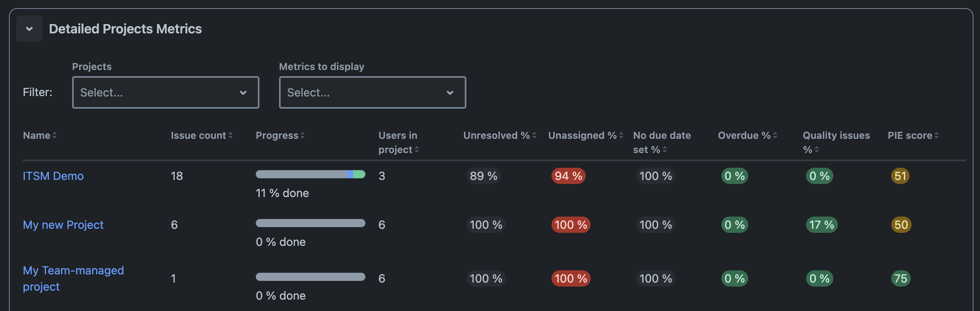Click the 94 % unassigned badge

click(x=568, y=176)
